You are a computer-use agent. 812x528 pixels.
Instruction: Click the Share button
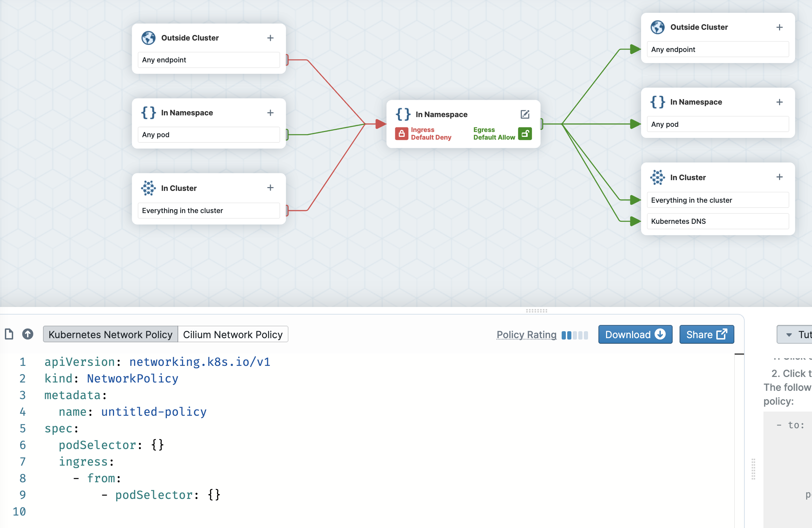tap(707, 334)
